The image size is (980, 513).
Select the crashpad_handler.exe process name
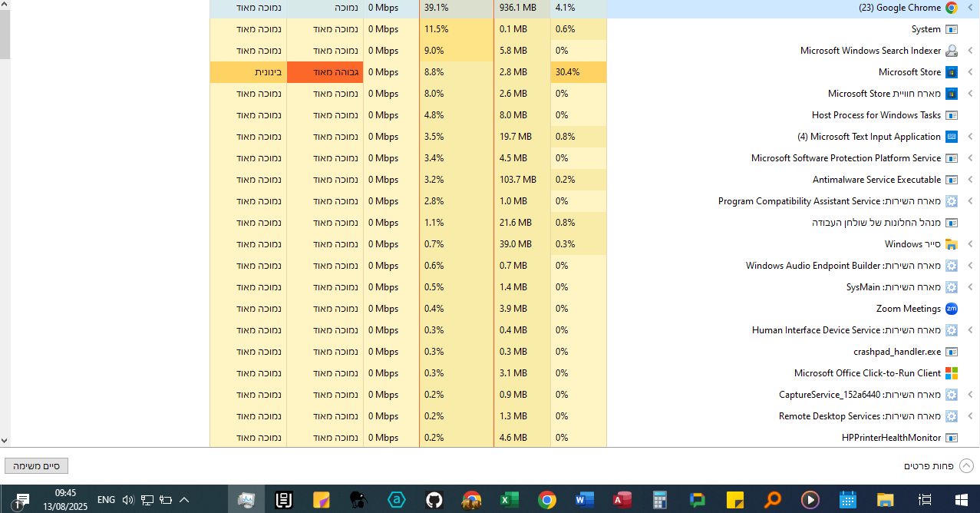click(897, 352)
